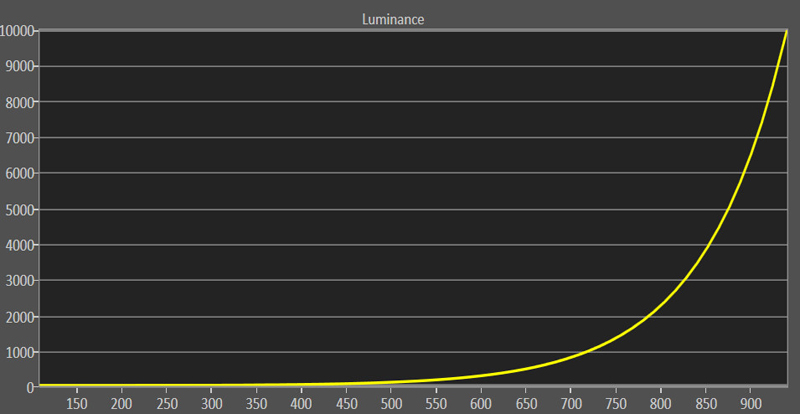Click the 7000 label on vertical axis
The width and height of the screenshot is (800, 414).
tap(21, 138)
